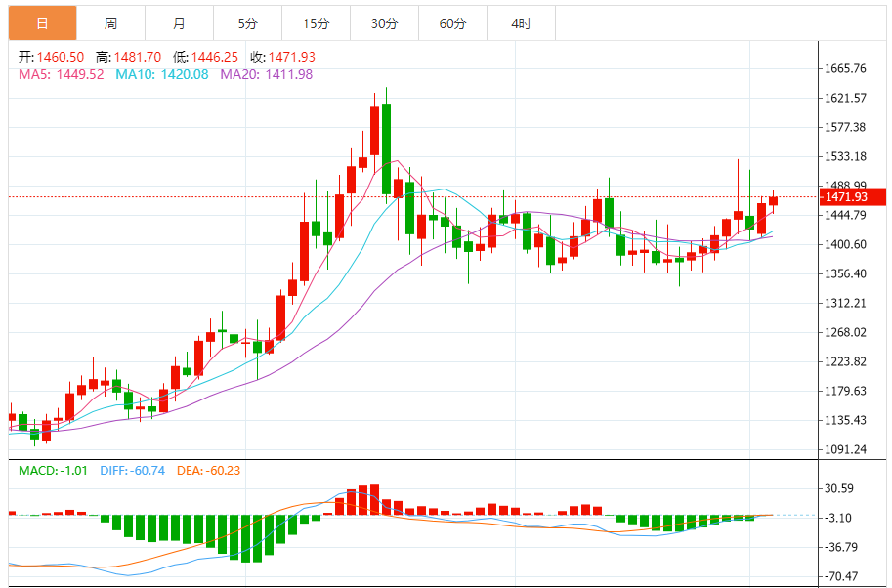
Task: Click the 1665.76 price axis label
Action: [845, 68]
